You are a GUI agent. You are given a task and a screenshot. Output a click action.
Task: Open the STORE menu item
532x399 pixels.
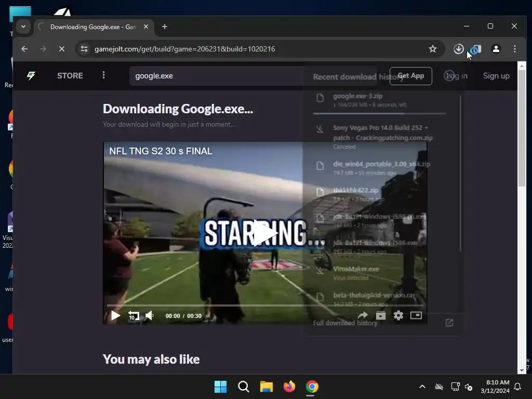(x=70, y=76)
